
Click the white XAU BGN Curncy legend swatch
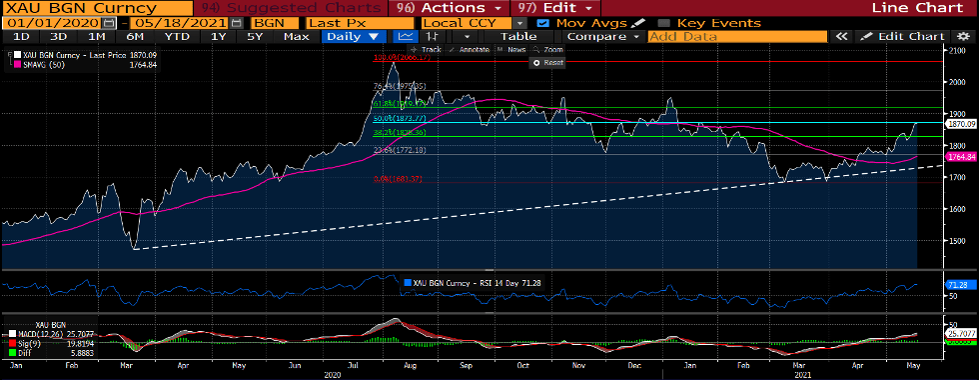(x=18, y=55)
